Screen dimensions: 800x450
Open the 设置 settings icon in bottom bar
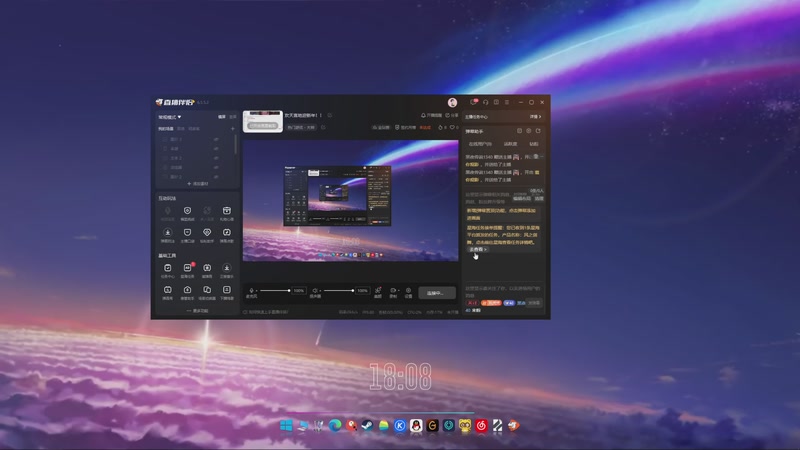[x=408, y=292]
